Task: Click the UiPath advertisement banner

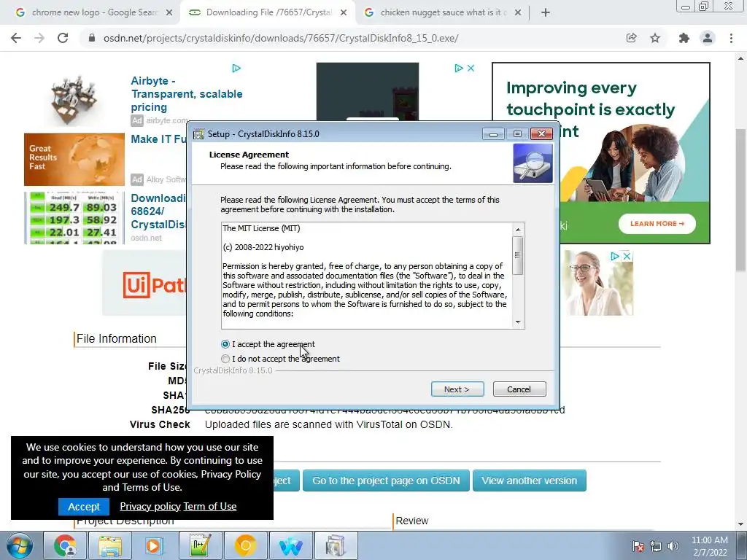Action: (145, 284)
